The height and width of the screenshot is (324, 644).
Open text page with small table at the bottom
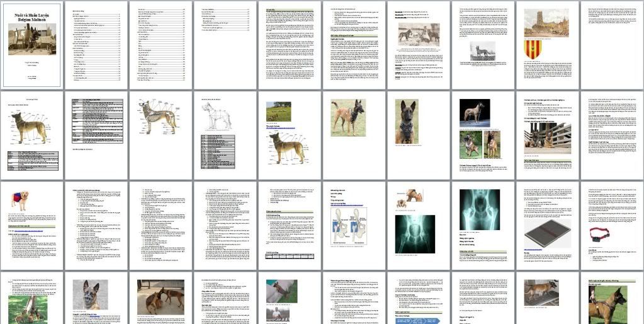point(290,225)
